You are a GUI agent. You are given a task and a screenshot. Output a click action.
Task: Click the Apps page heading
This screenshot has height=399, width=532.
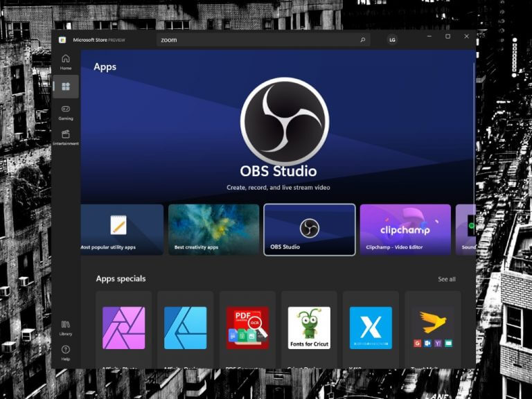pyautogui.click(x=105, y=66)
